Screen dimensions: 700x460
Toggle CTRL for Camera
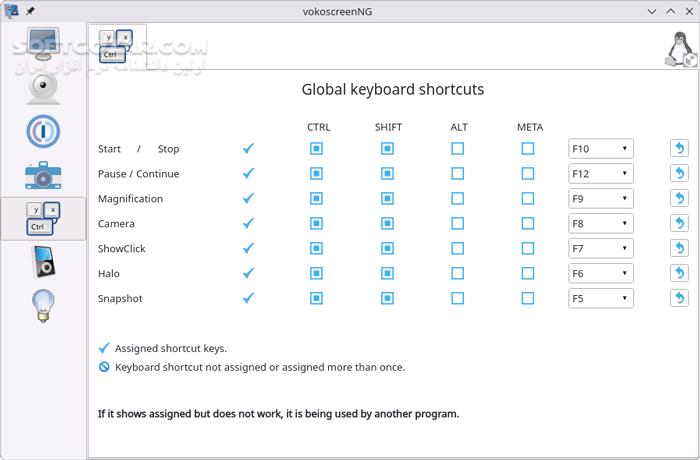[x=317, y=223]
